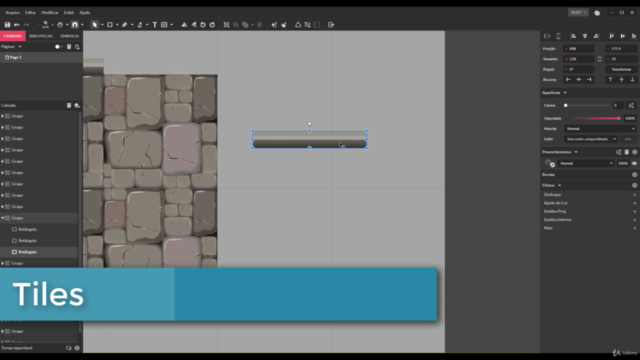The image size is (640, 360).
Task: Collapse the Efeitos section
Action: coord(559,185)
